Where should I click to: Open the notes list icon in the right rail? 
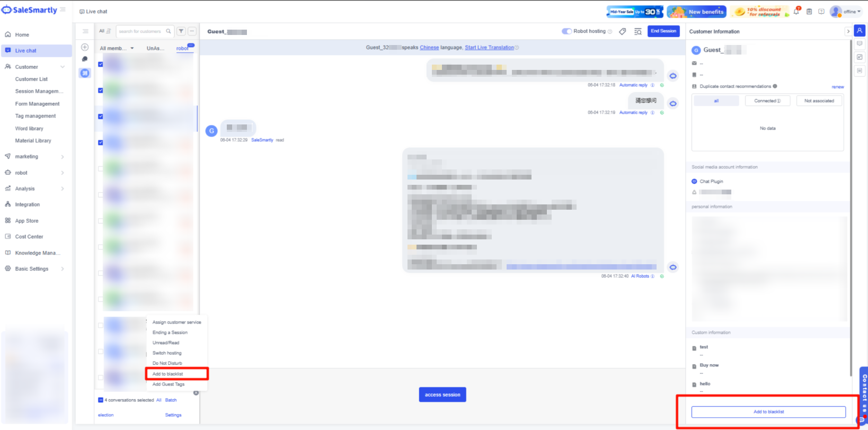point(860,70)
